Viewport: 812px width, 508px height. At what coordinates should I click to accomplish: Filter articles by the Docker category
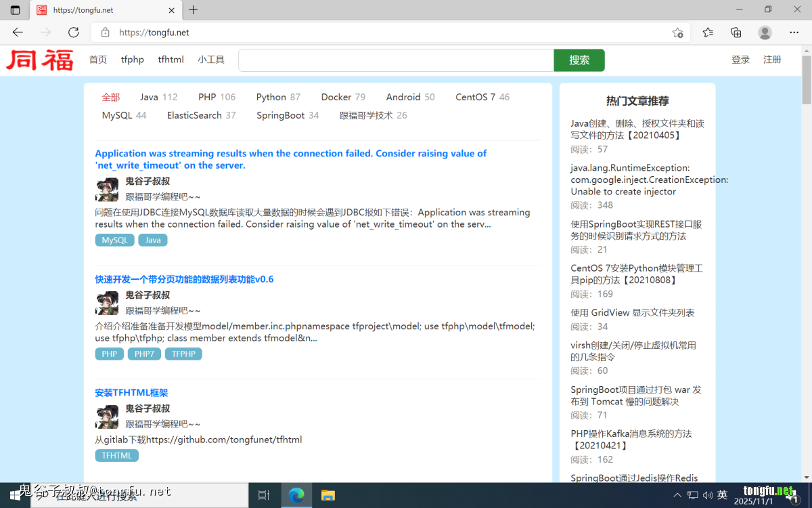pyautogui.click(x=336, y=97)
